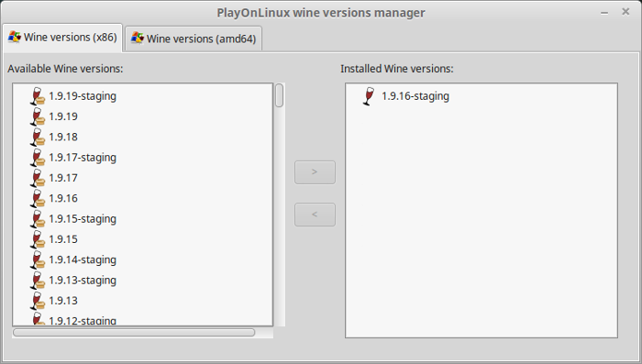Click the wine glass icon of installed 1.9.16-staging
Image resolution: width=642 pixels, height=364 pixels.
click(x=369, y=96)
